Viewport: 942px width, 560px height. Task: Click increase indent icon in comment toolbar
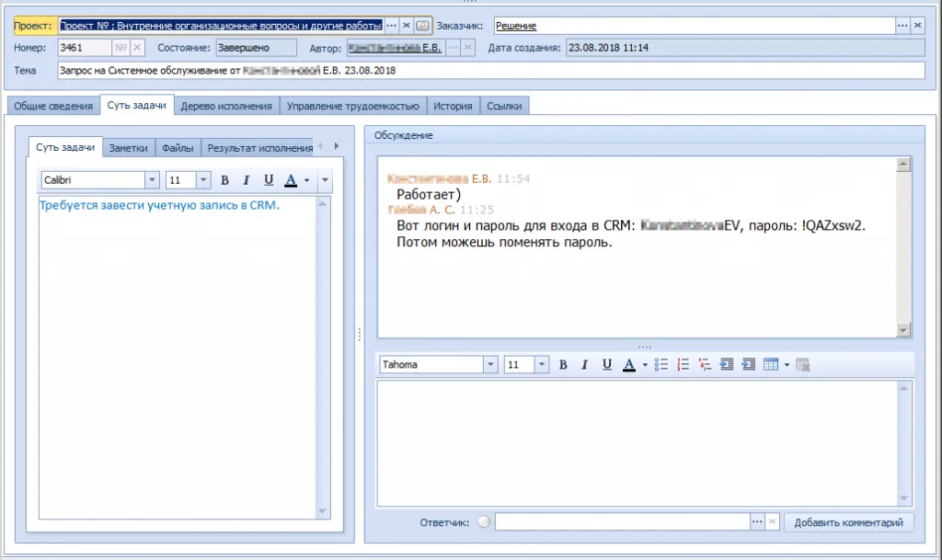[749, 365]
